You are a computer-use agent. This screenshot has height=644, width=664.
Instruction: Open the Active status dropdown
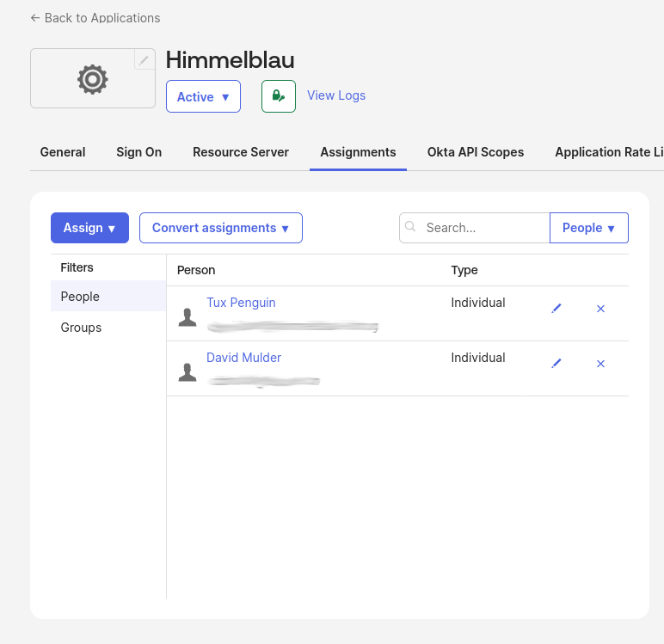point(203,96)
